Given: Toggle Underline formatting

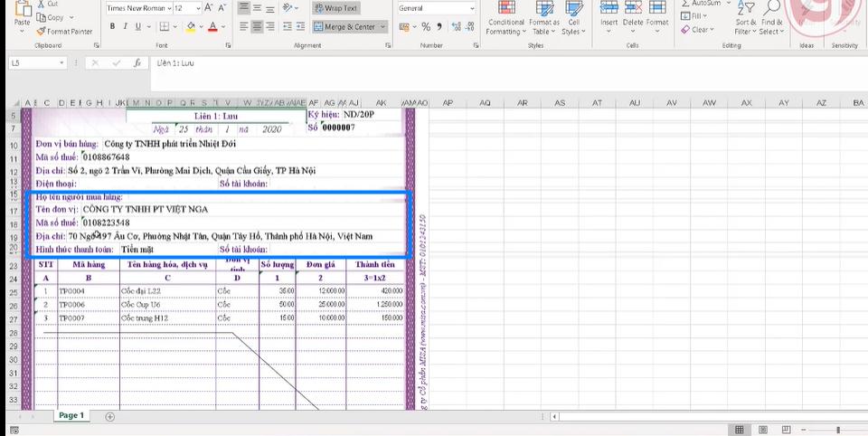Looking at the screenshot, I should 137,26.
